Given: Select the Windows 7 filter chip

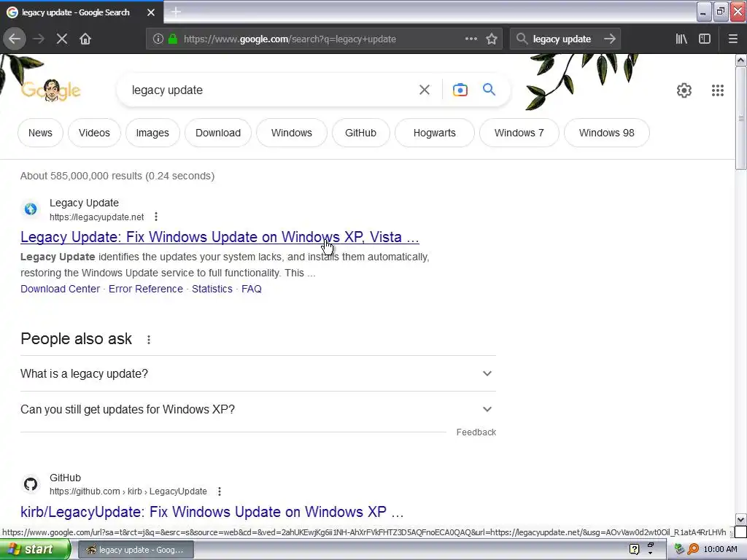Looking at the screenshot, I should pos(519,133).
